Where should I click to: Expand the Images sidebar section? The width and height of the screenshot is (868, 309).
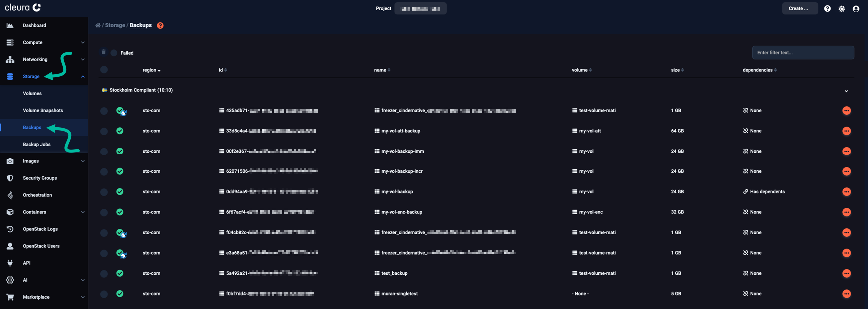pos(83,161)
